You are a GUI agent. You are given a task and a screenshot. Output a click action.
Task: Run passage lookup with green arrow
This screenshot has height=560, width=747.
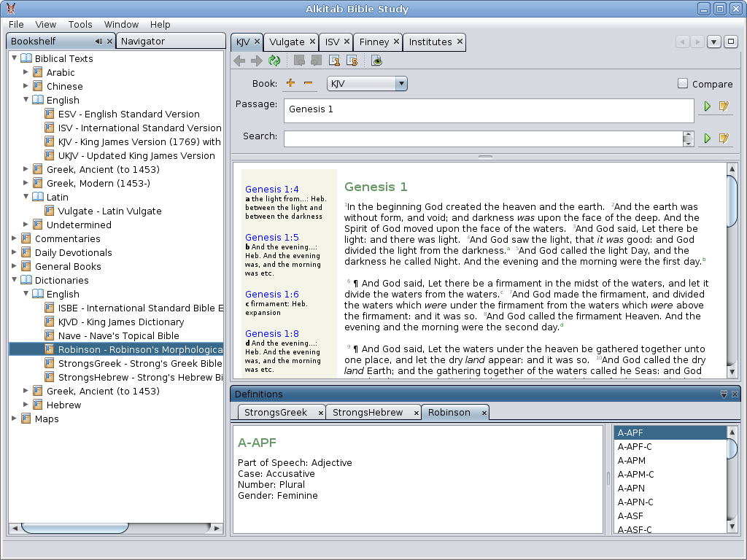706,106
